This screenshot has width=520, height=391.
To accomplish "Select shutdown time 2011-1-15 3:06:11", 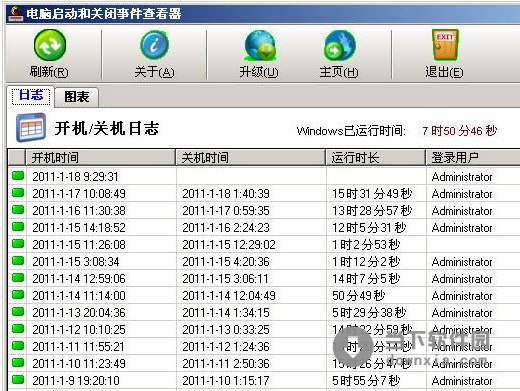I will (x=225, y=279).
